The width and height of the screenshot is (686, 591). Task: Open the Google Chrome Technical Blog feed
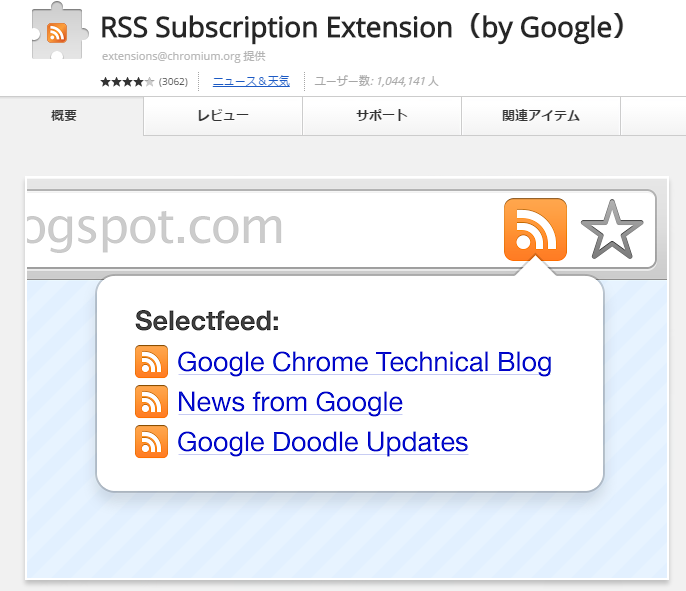364,362
